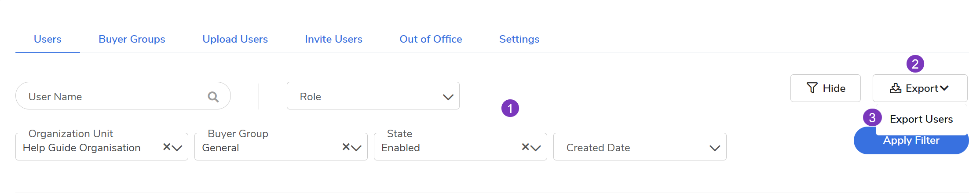Click the Export chevron arrow

(x=944, y=89)
